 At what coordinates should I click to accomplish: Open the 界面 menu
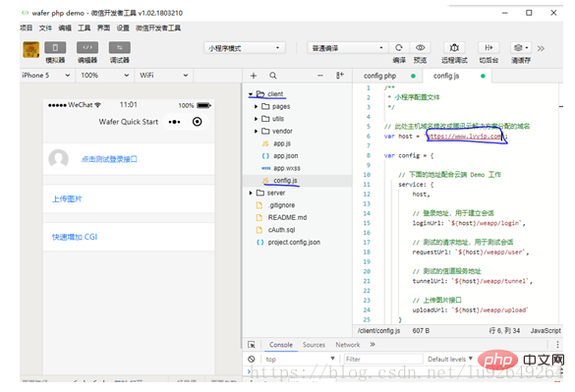(x=103, y=28)
